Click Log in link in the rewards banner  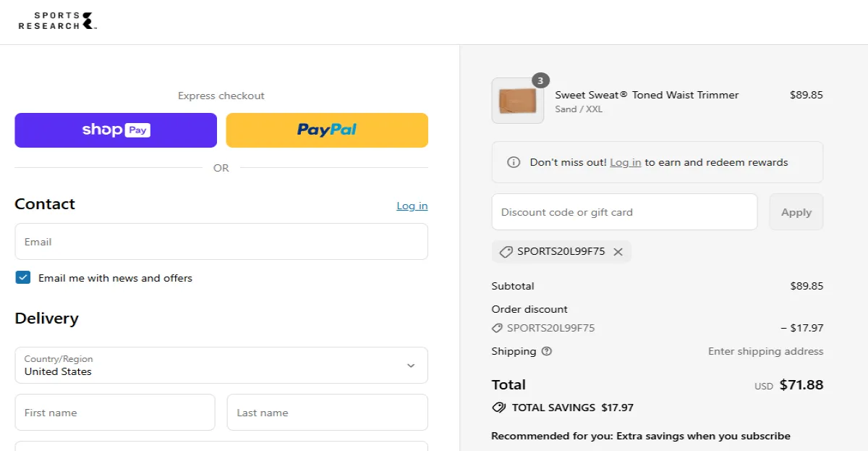[x=625, y=162]
